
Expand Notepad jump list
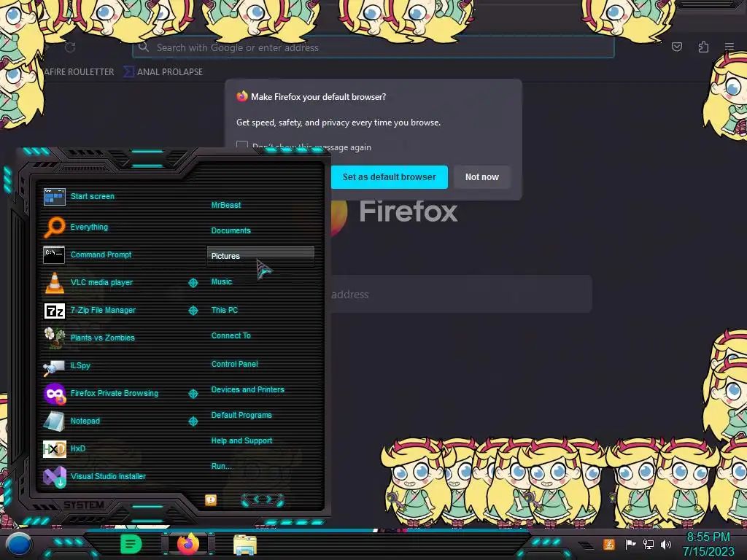pos(193,421)
